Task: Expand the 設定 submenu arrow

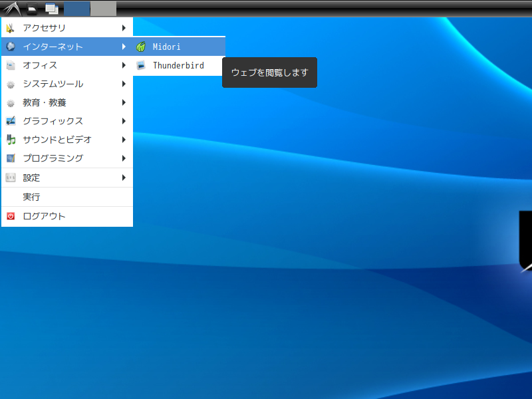Action: click(x=124, y=178)
